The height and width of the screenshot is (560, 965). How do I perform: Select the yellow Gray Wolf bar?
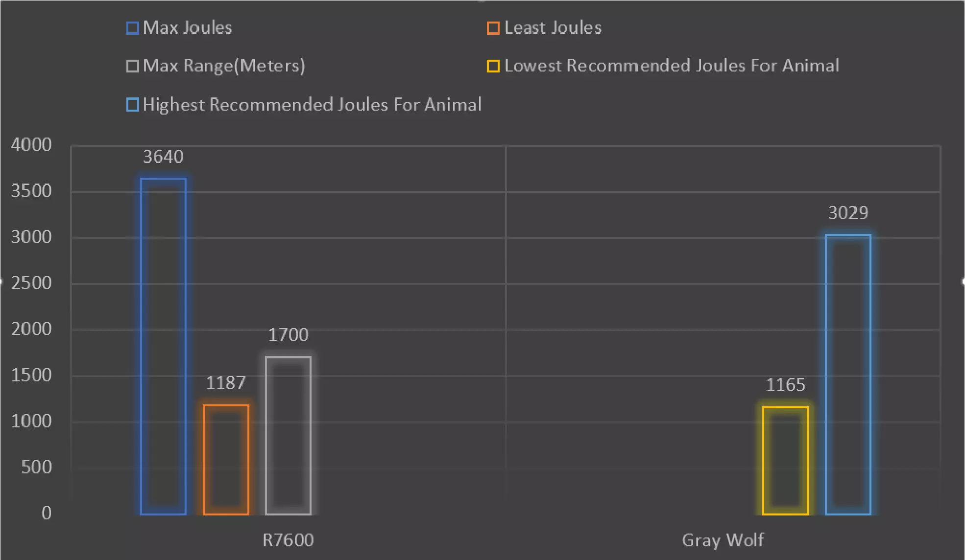[785, 461]
